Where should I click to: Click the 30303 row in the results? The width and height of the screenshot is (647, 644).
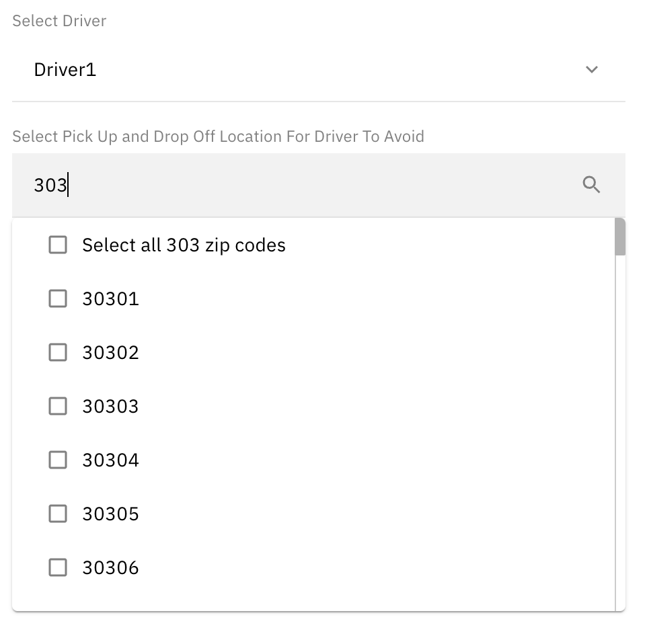click(110, 406)
